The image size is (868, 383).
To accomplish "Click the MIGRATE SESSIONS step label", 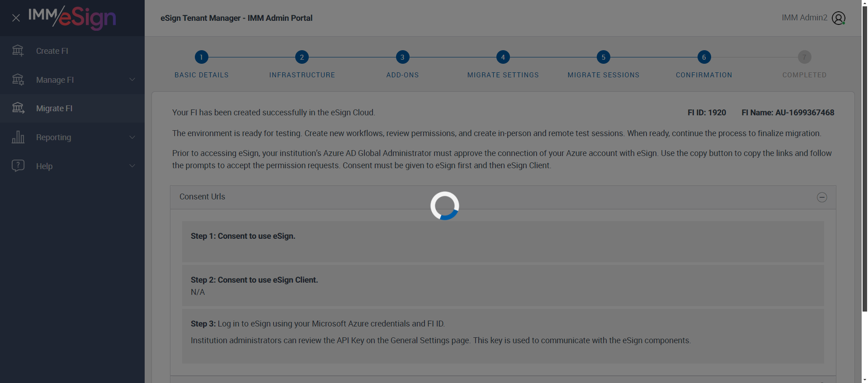I will (x=604, y=75).
